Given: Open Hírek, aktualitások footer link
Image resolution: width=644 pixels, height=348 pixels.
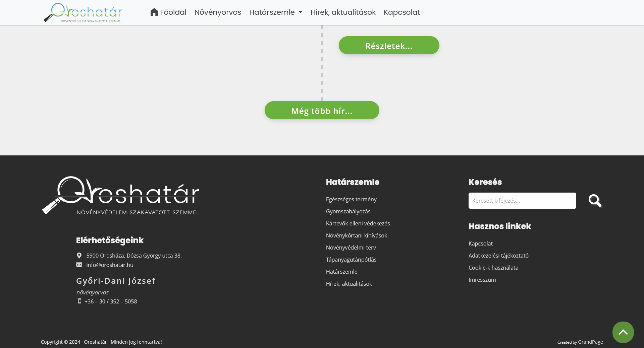Looking at the screenshot, I should [x=349, y=284].
